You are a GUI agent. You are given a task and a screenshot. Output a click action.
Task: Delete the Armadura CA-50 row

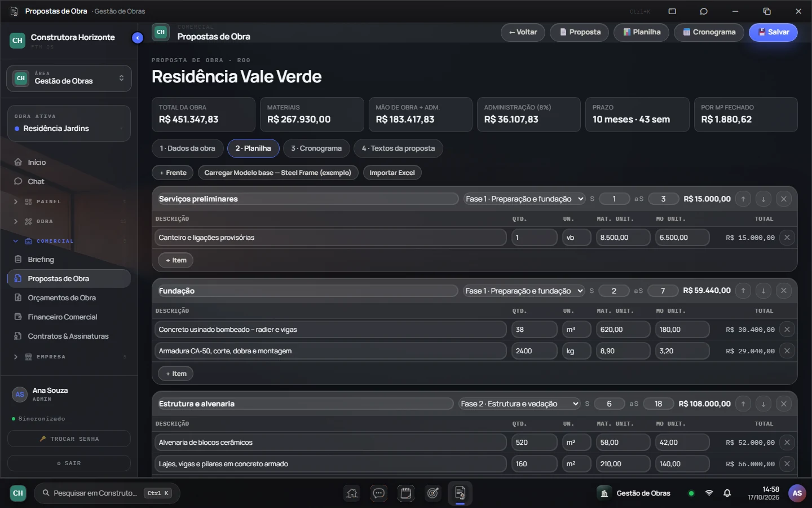(x=787, y=351)
